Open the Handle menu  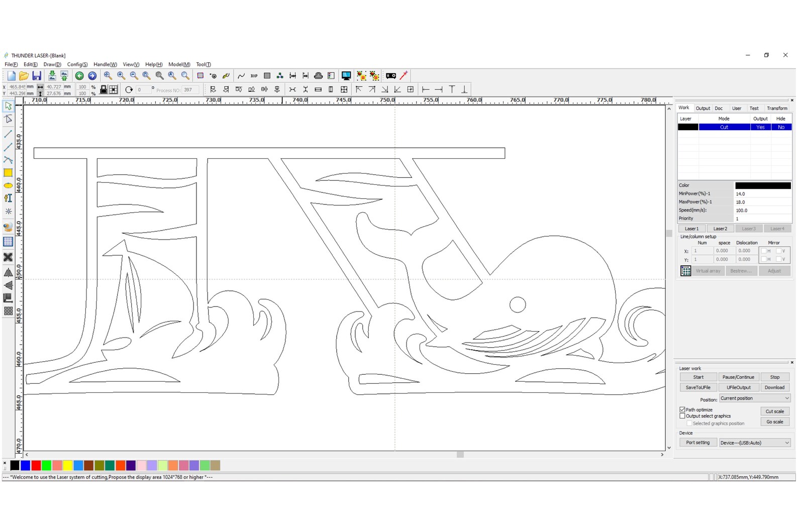pos(105,64)
